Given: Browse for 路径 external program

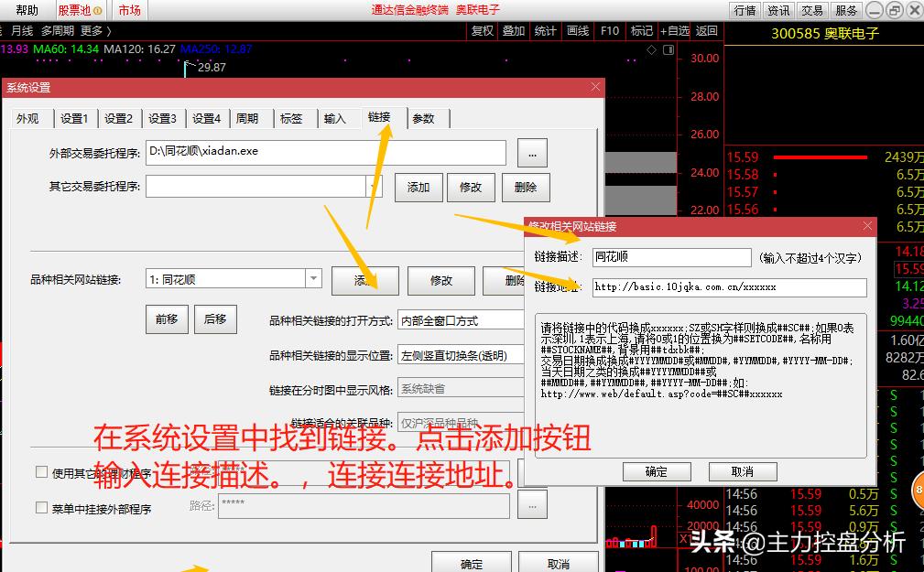Looking at the screenshot, I should pyautogui.click(x=532, y=506).
